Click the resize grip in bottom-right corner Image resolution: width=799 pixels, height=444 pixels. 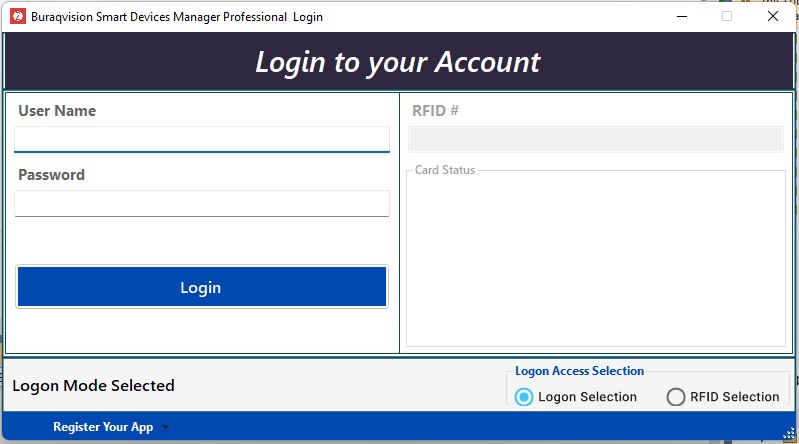tap(789, 434)
